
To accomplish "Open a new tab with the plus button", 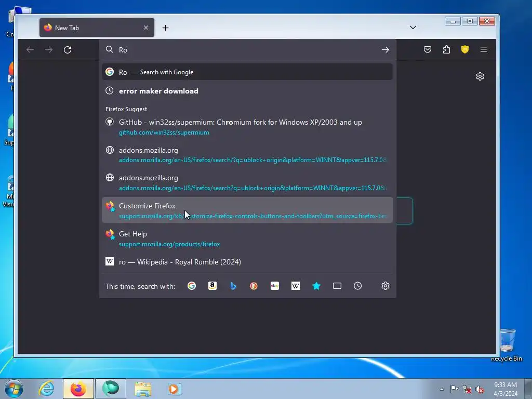I will tap(165, 28).
